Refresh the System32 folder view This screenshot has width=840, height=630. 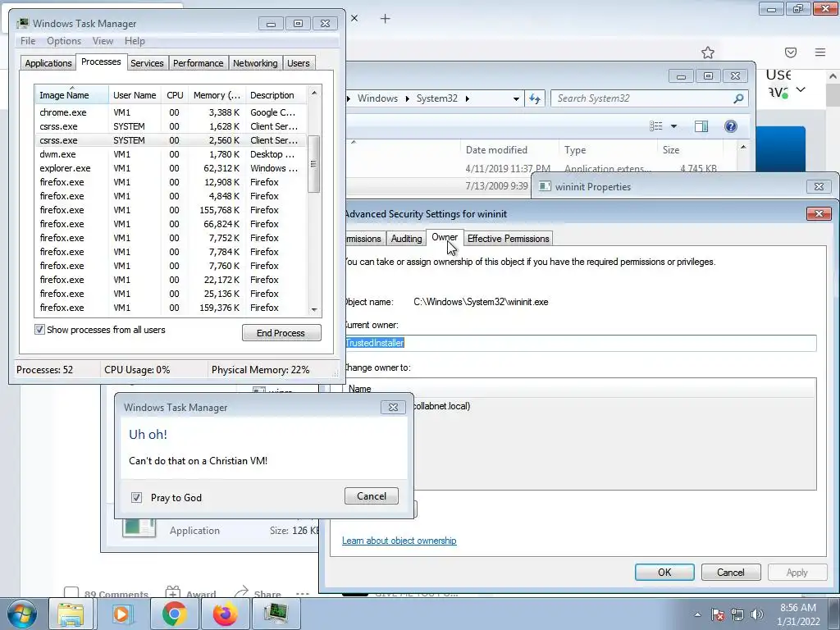pyautogui.click(x=535, y=98)
